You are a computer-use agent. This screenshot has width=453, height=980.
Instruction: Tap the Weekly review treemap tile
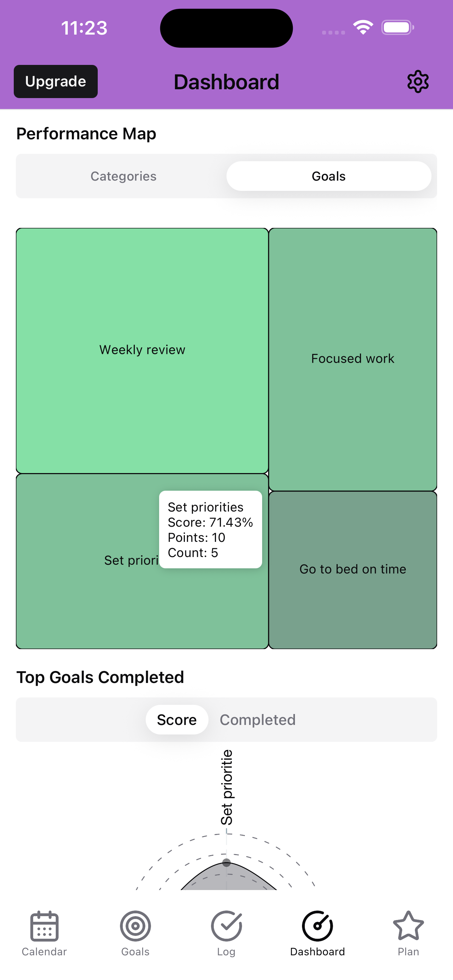pyautogui.click(x=142, y=350)
